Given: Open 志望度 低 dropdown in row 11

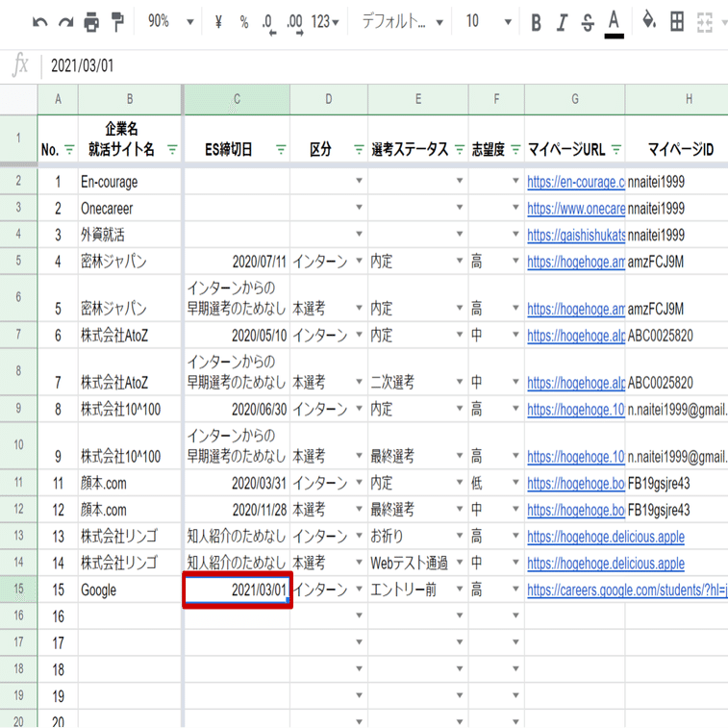Looking at the screenshot, I should click(x=515, y=483).
